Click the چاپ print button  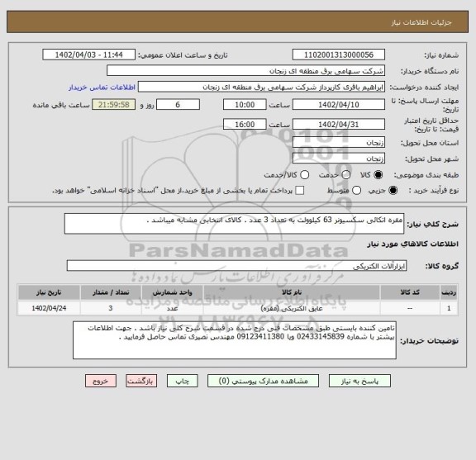click(182, 381)
